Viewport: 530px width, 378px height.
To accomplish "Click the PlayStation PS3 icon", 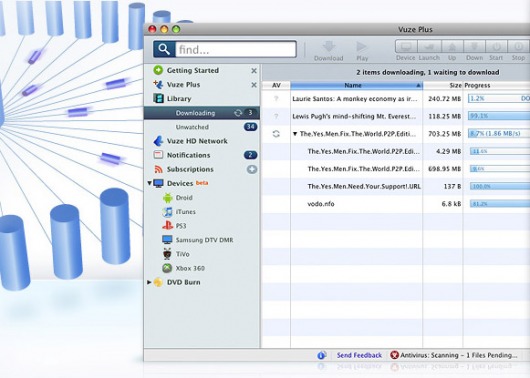I will coord(167,226).
